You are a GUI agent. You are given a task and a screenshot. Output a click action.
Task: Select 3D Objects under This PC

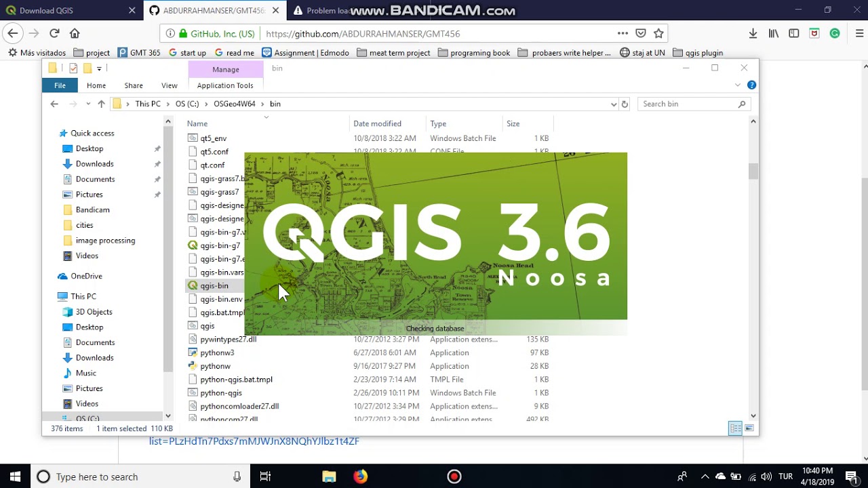pyautogui.click(x=94, y=312)
